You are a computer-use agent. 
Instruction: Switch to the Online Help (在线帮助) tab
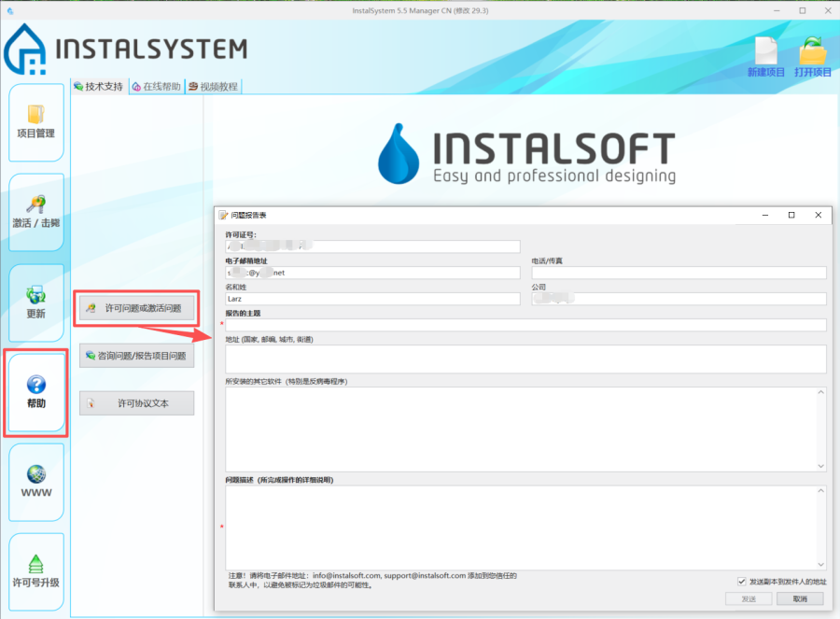coord(156,87)
